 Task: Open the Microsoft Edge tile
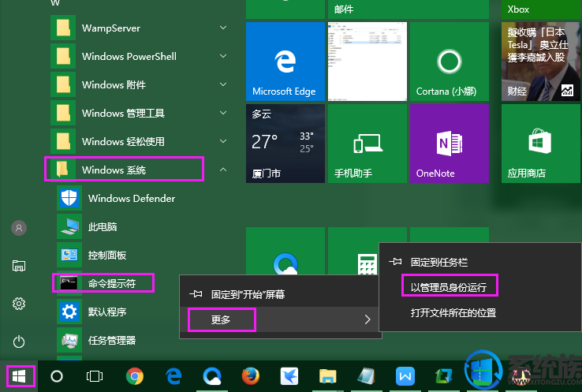tap(285, 62)
